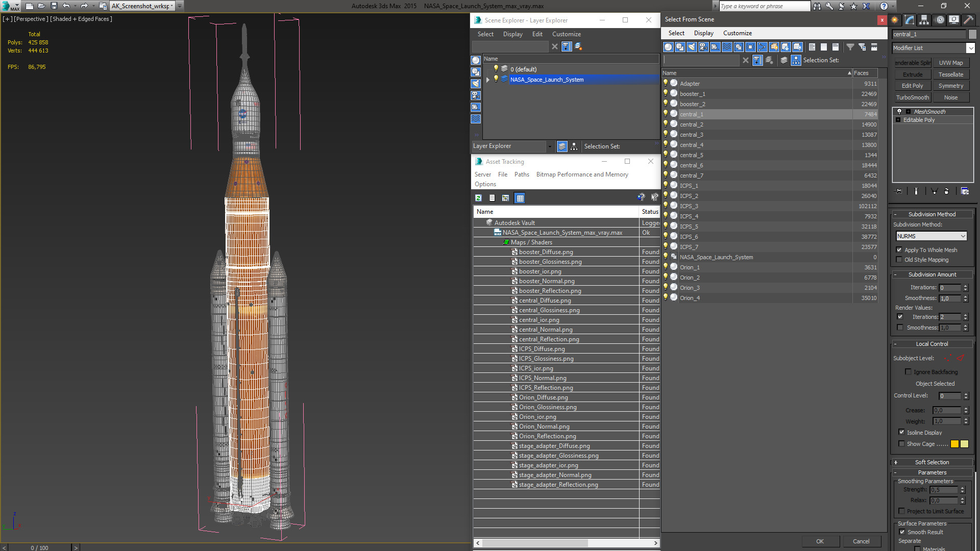Click the orange Show Cage color swatch
Viewport: 980px width, 551px height.
(954, 444)
